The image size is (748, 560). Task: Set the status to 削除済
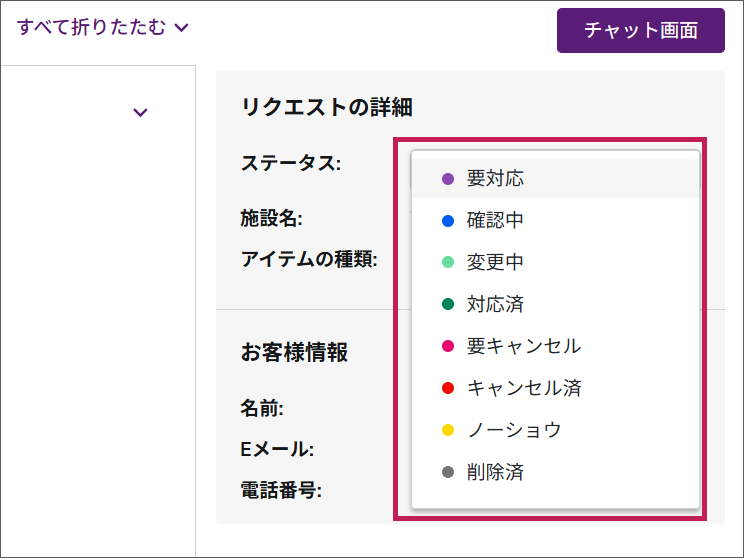pyautogui.click(x=495, y=472)
